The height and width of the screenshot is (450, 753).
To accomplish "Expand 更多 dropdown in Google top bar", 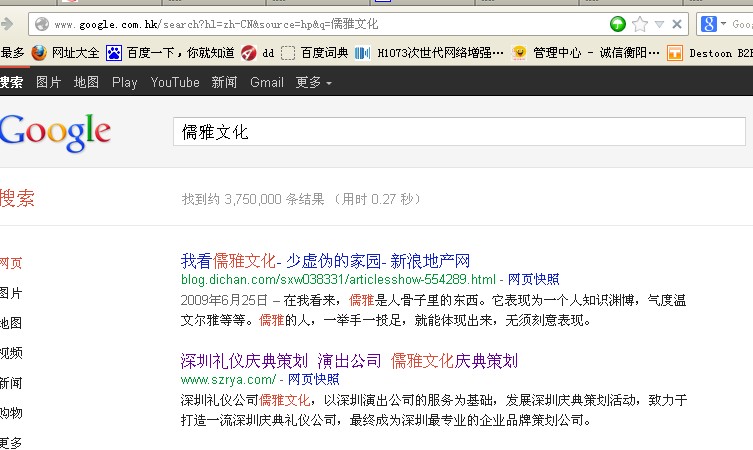I will (314, 83).
